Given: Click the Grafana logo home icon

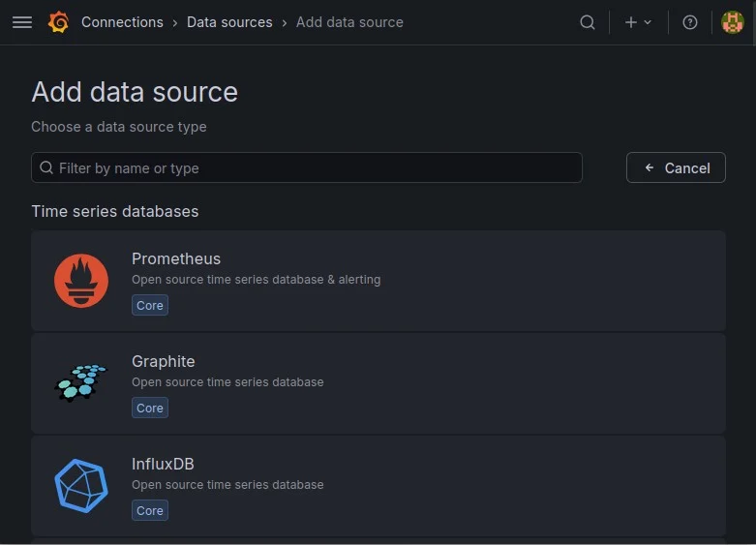Looking at the screenshot, I should pos(58,22).
